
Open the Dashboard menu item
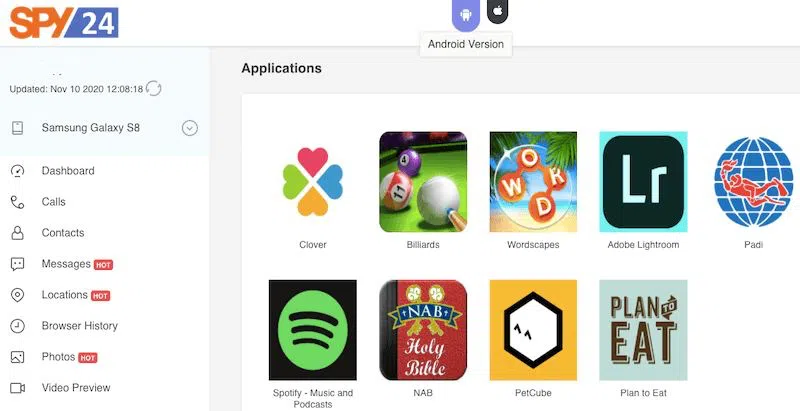(68, 171)
